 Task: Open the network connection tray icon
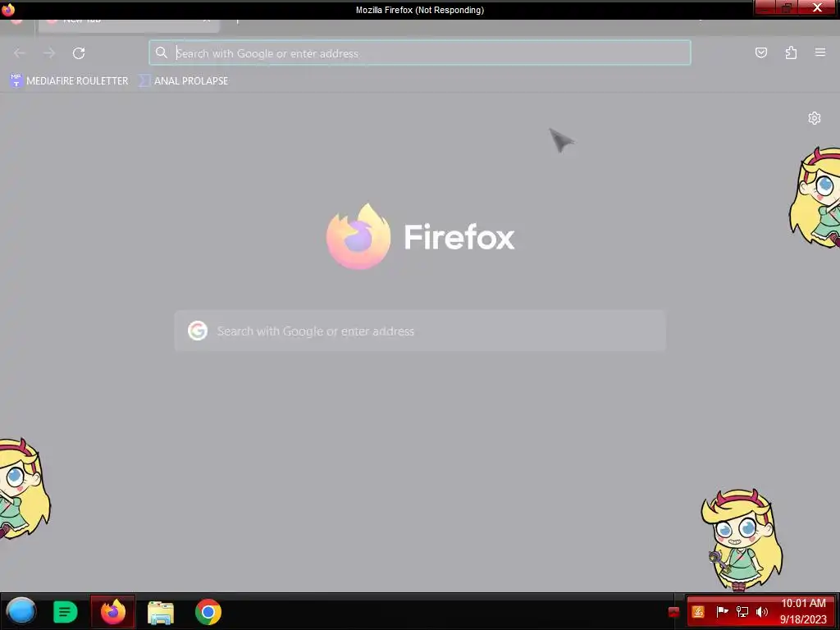pyautogui.click(x=742, y=611)
